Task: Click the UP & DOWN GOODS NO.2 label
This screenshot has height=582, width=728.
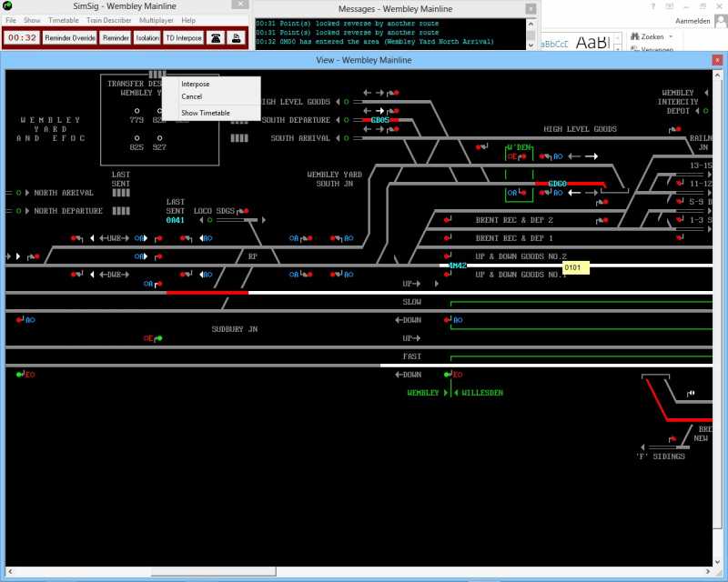Action: click(521, 256)
